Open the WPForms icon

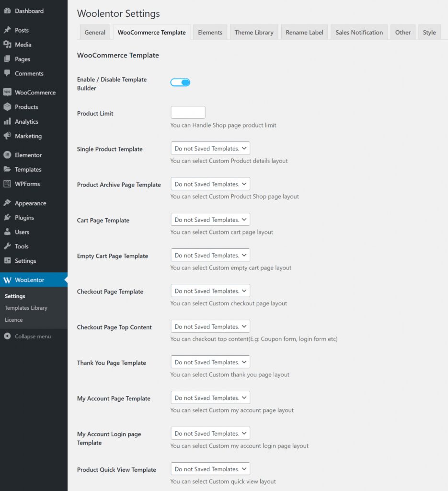[x=8, y=184]
